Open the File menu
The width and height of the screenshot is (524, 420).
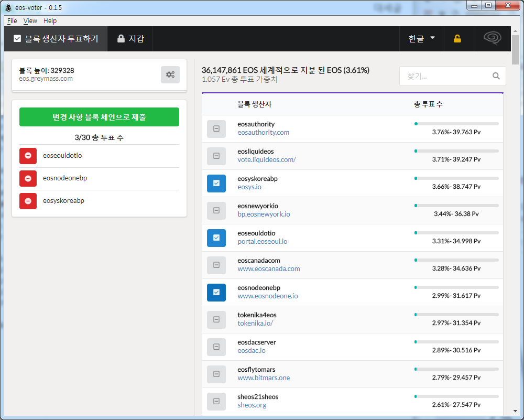click(12, 21)
